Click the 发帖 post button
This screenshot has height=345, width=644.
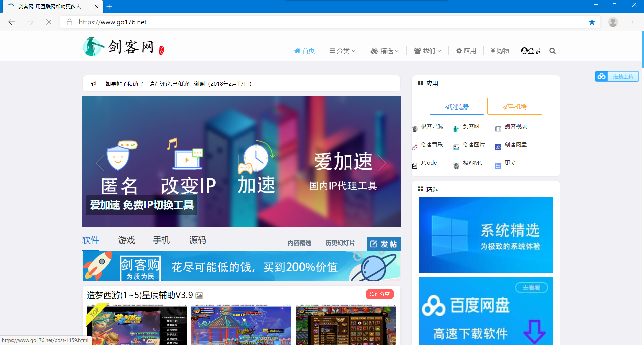(x=384, y=244)
